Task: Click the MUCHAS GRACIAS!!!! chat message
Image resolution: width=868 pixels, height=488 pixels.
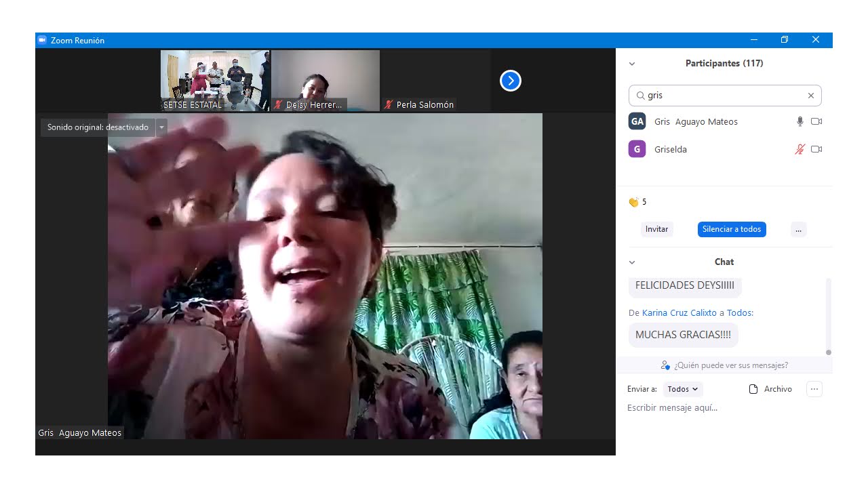Action: [x=683, y=335]
